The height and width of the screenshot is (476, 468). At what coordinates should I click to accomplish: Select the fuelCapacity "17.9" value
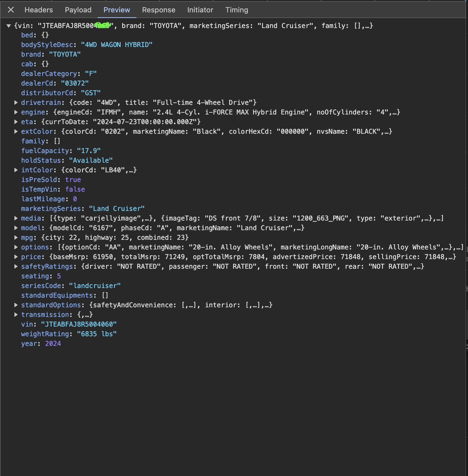pyautogui.click(x=89, y=151)
